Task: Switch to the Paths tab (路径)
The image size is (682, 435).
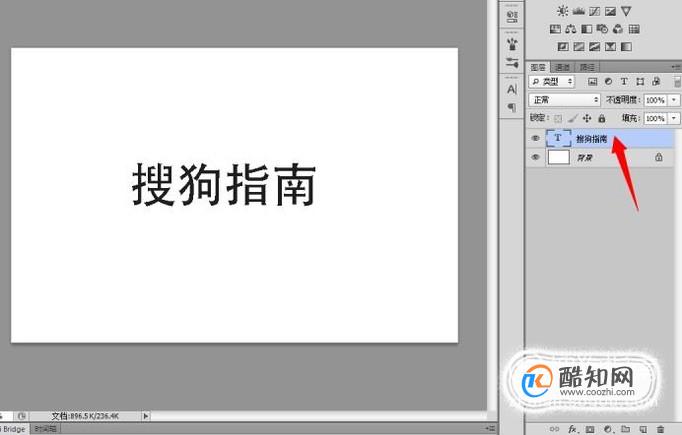Action: tap(587, 67)
